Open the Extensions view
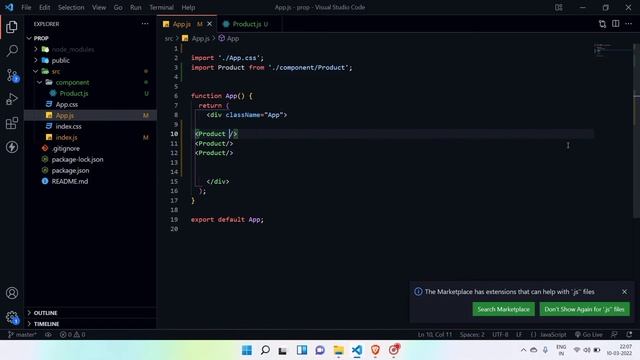640x360 pixels. tap(12, 123)
